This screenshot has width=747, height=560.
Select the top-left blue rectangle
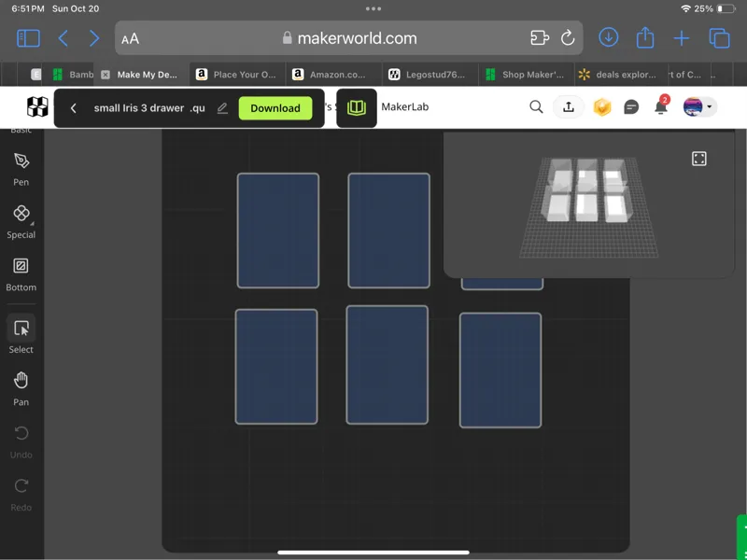[x=278, y=231]
